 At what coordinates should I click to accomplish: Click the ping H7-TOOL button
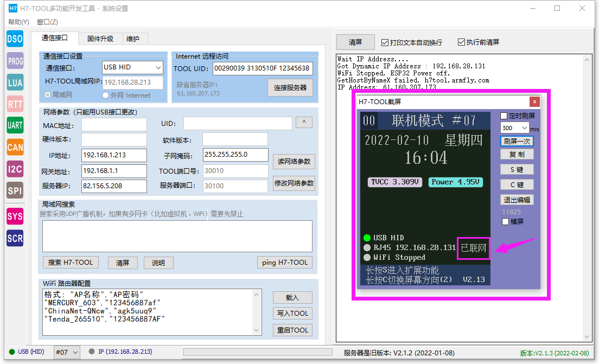pos(285,263)
